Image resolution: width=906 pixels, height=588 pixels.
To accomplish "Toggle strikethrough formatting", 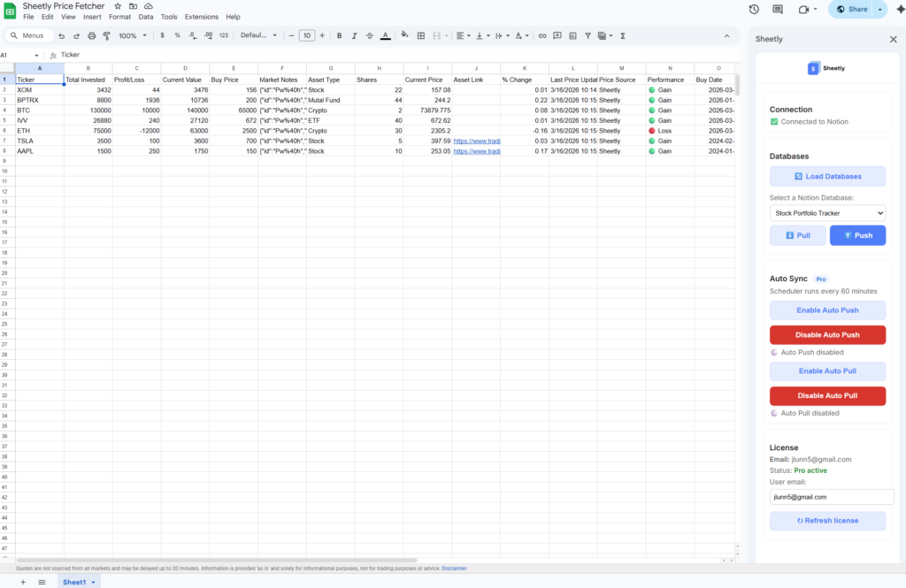I will click(370, 36).
